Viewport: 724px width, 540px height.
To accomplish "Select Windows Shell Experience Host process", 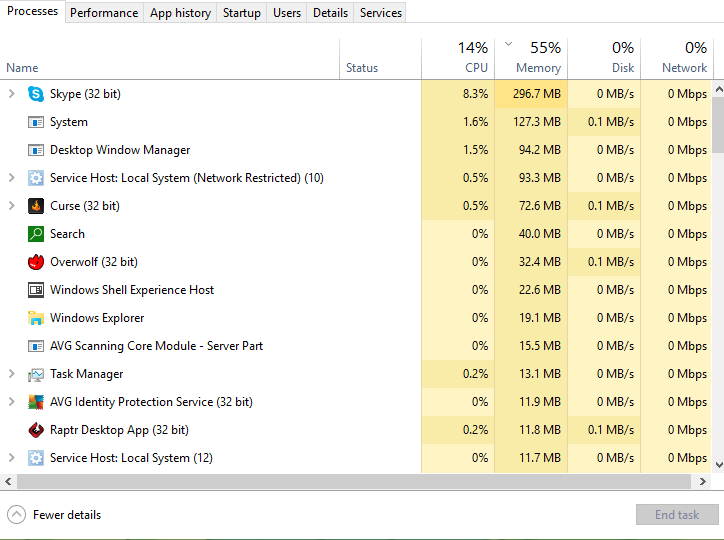I will click(x=132, y=290).
